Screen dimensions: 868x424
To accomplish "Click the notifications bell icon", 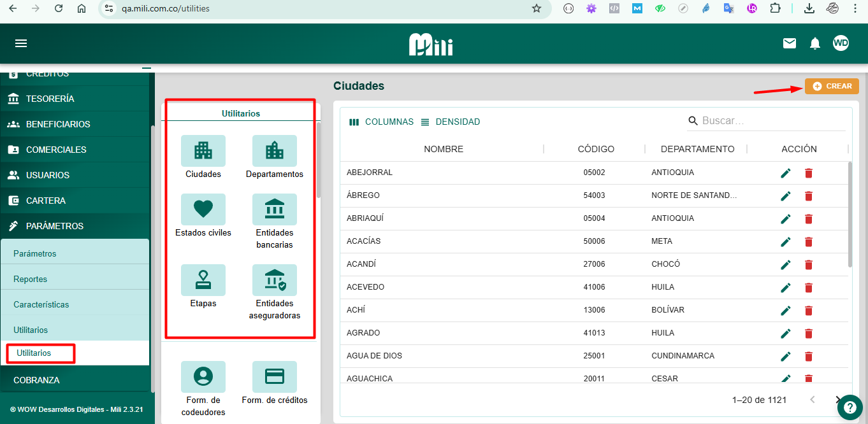I will (x=815, y=43).
